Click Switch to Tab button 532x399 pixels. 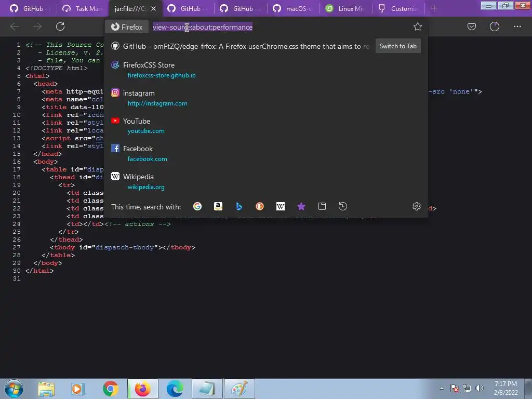click(x=398, y=46)
